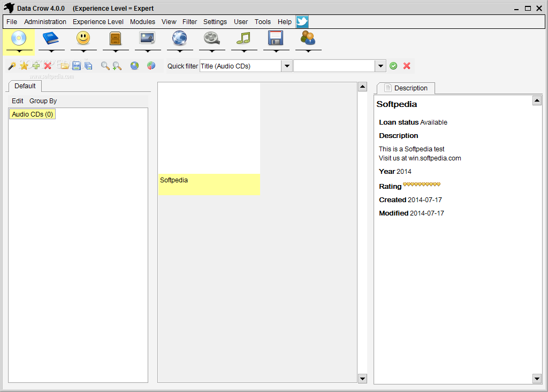Launch the magic wand wizard tool
The height and width of the screenshot is (392, 548).
(12, 66)
